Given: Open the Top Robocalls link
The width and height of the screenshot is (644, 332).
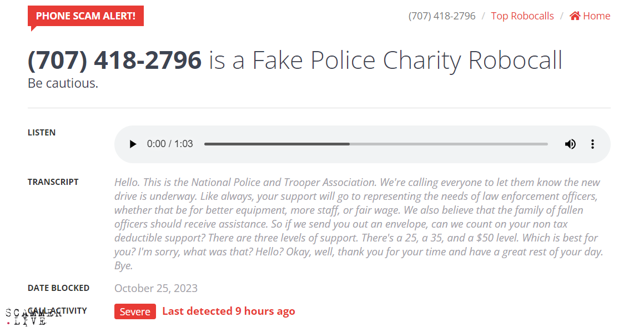Looking at the screenshot, I should (x=522, y=16).
